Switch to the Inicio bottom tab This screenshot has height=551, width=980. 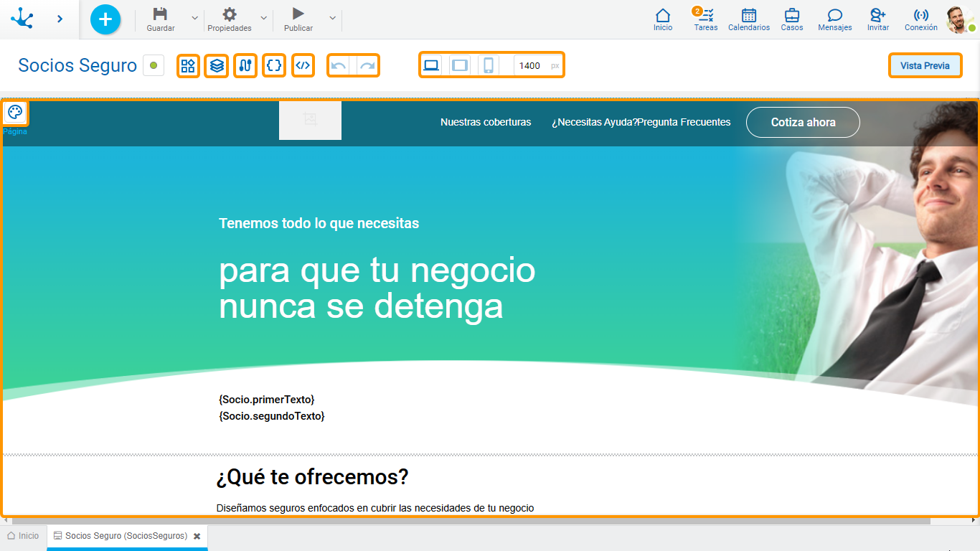click(23, 536)
